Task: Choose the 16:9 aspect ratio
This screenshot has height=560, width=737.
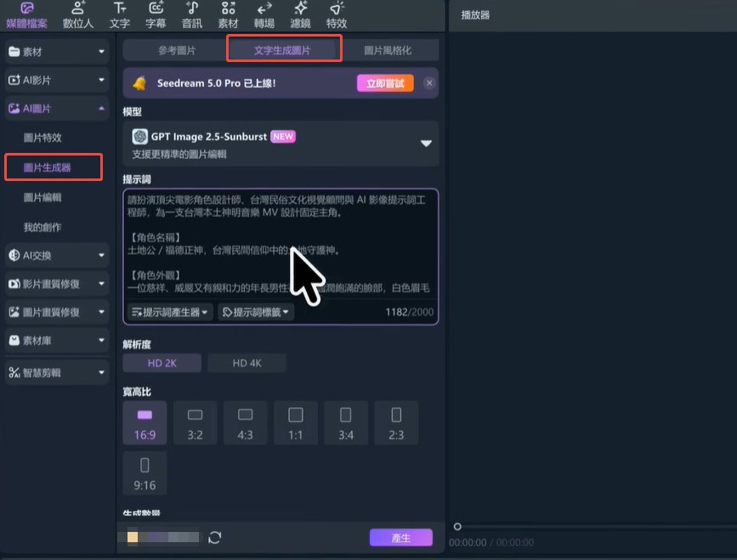Action: click(145, 423)
